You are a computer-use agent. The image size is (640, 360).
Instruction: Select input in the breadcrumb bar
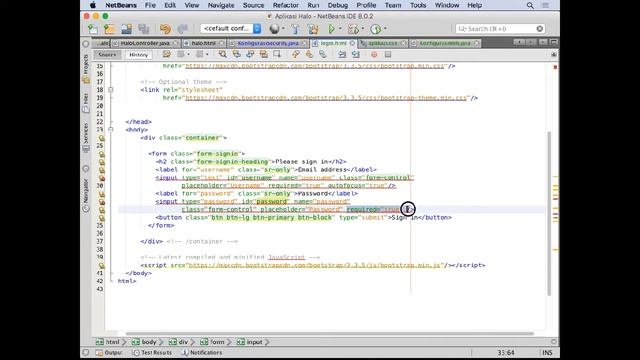click(250, 342)
